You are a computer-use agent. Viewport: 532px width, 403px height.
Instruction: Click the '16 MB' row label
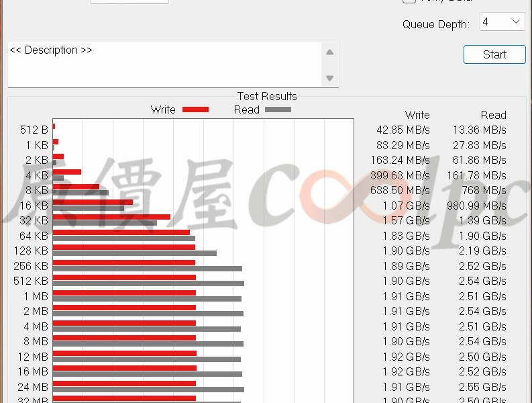pos(33,371)
